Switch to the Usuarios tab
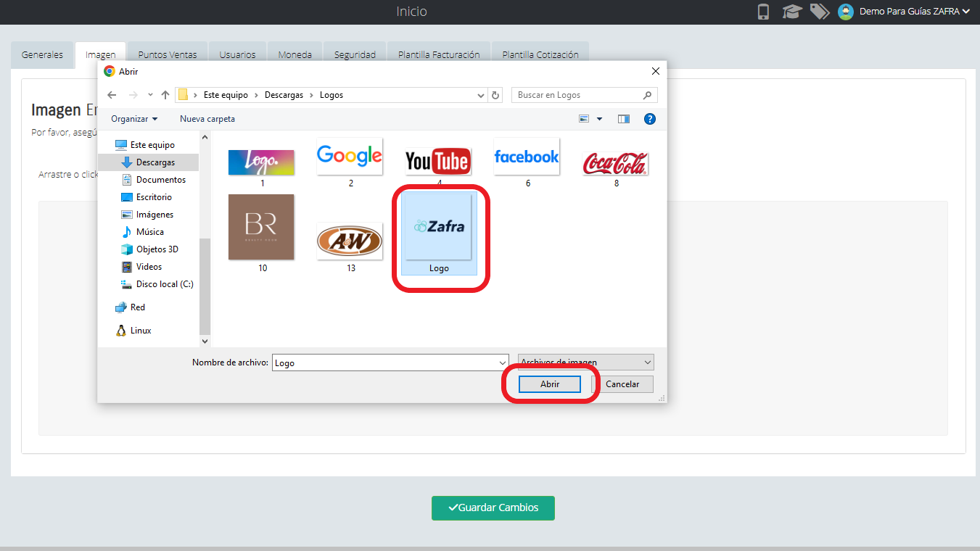 [237, 54]
